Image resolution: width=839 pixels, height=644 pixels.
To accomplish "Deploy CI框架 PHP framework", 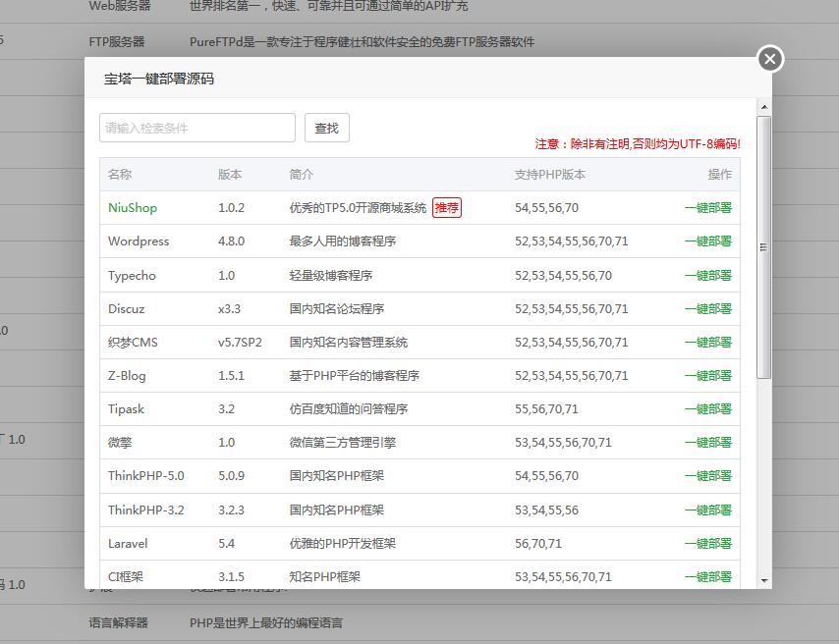I will point(709,576).
